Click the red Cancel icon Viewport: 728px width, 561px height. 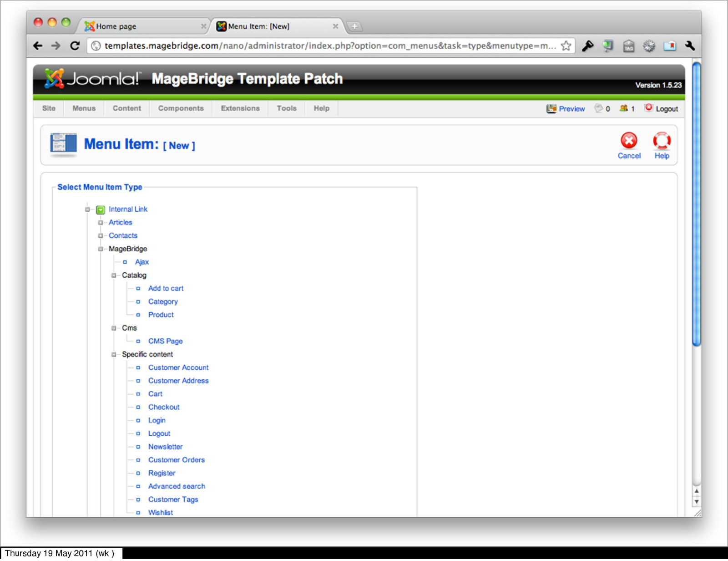click(629, 141)
